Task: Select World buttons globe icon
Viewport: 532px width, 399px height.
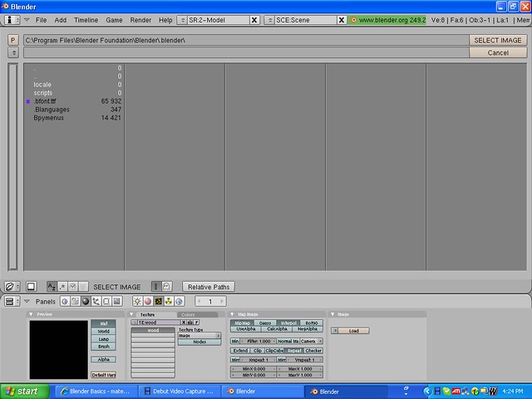Action: point(180,301)
